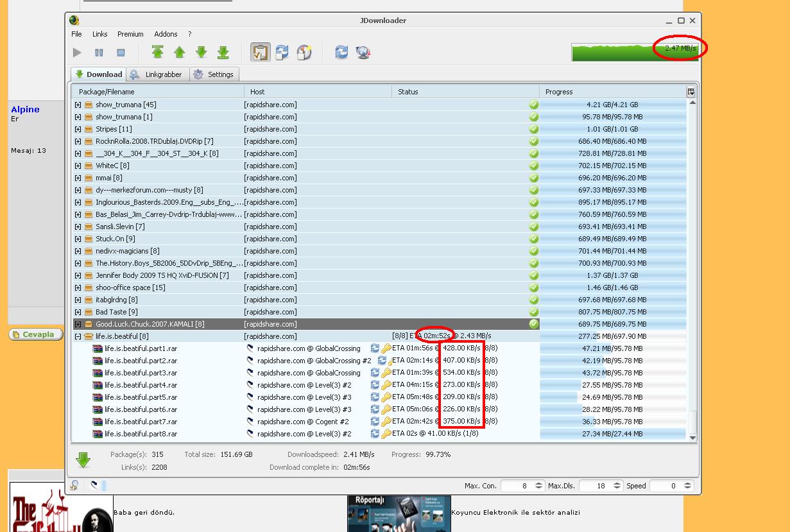Select the Jennifer Body 2009 TS HQ package

(379, 275)
